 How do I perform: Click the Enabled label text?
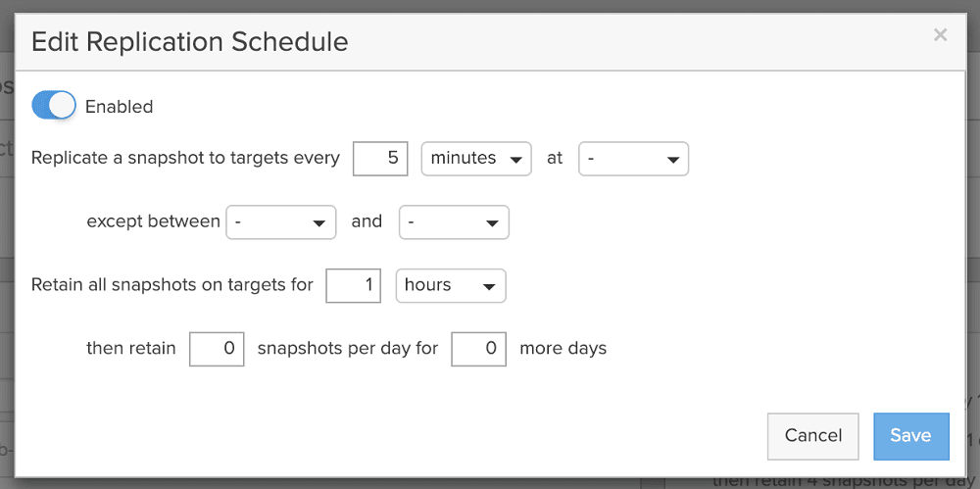coord(119,107)
